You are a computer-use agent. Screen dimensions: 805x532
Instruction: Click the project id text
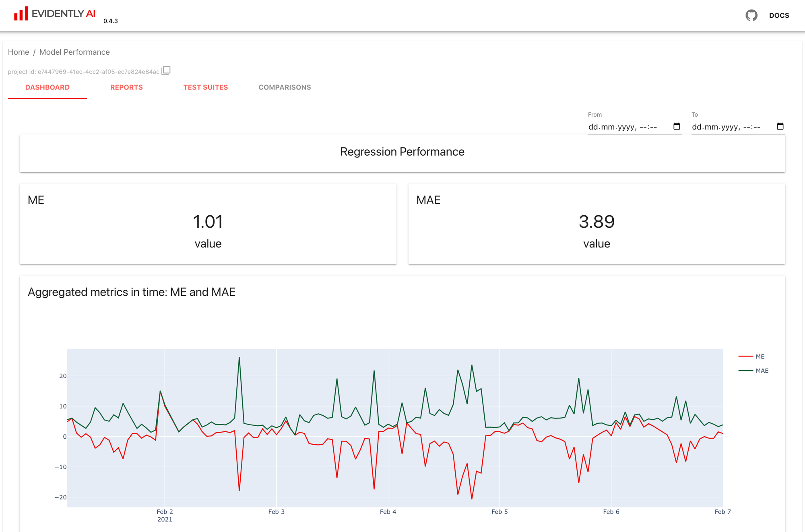coord(84,72)
